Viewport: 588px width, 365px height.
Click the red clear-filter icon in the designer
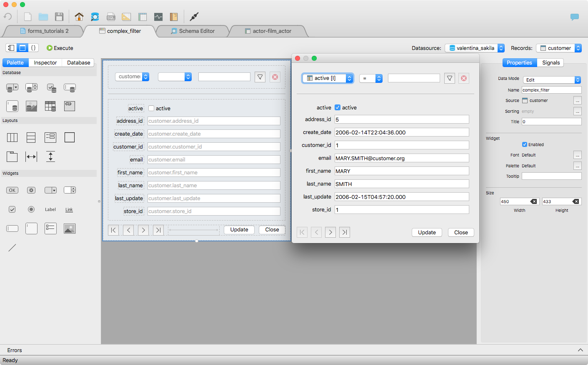[275, 77]
